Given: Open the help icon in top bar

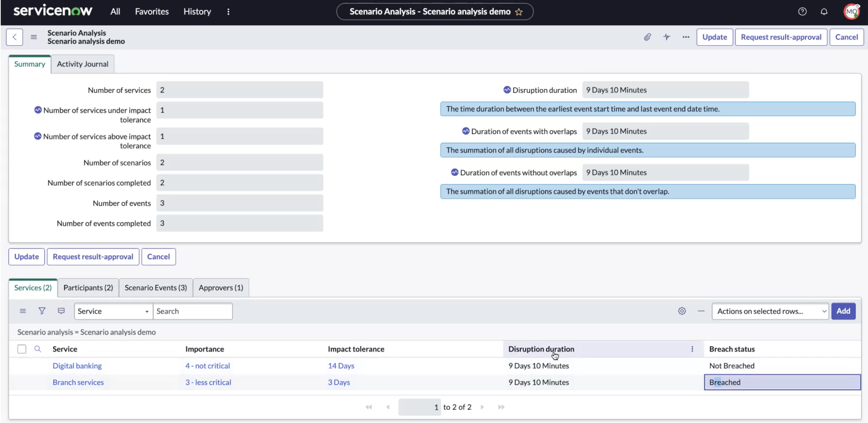Looking at the screenshot, I should coord(802,12).
